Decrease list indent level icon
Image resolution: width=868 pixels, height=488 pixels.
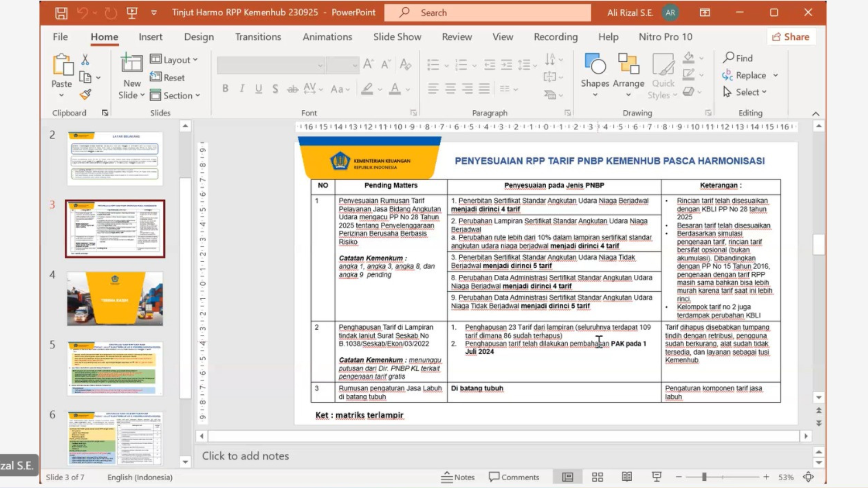[490, 65]
